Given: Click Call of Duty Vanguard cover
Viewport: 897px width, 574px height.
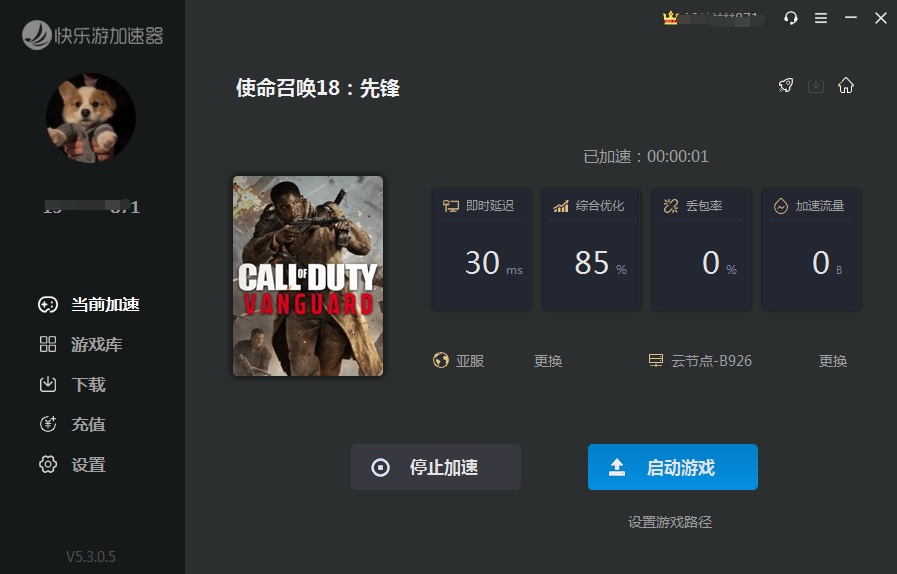Looking at the screenshot, I should point(308,276).
